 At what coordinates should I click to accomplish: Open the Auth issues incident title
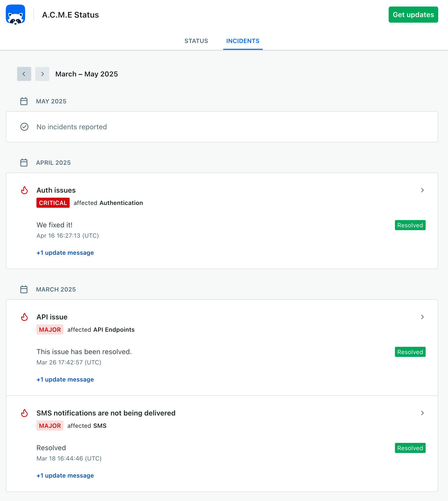click(x=56, y=190)
